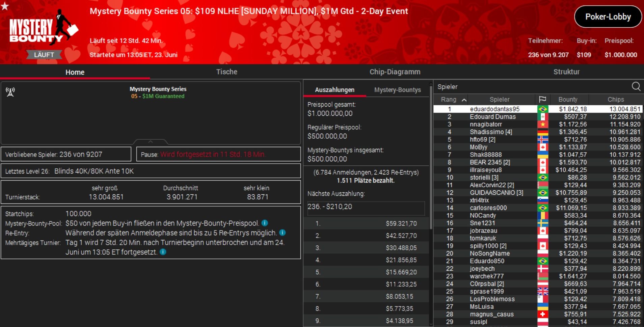Screen dimensions: 644x327
Task: Select player row susipl
Action: [x=538, y=322]
